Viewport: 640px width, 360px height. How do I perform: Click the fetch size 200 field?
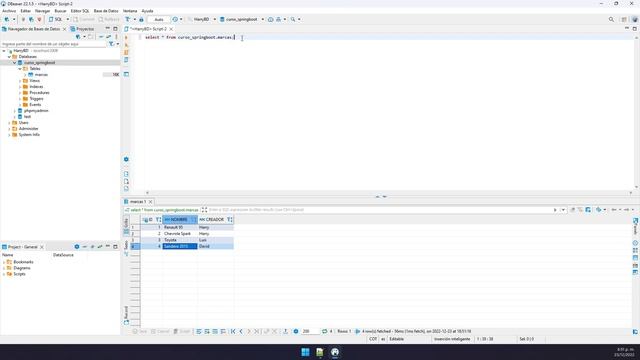tap(310, 331)
